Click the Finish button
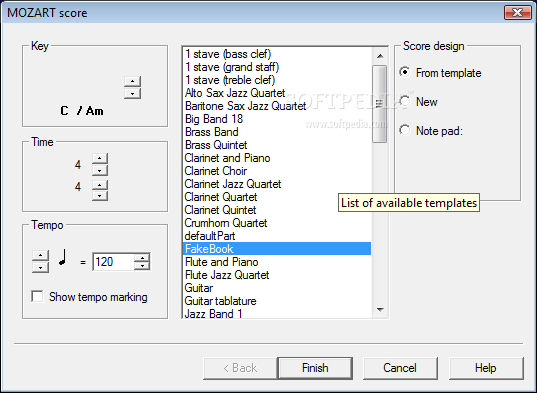Image resolution: width=537 pixels, height=393 pixels. coord(315,368)
